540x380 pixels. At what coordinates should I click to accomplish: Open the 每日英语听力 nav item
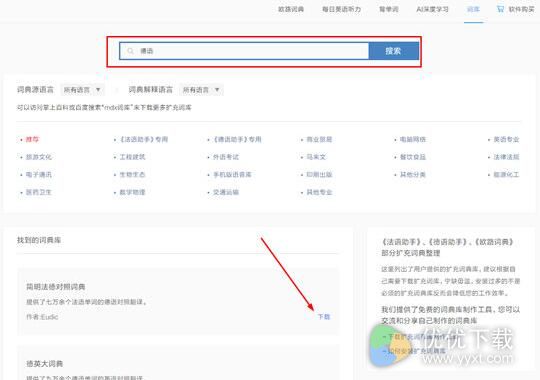point(341,9)
